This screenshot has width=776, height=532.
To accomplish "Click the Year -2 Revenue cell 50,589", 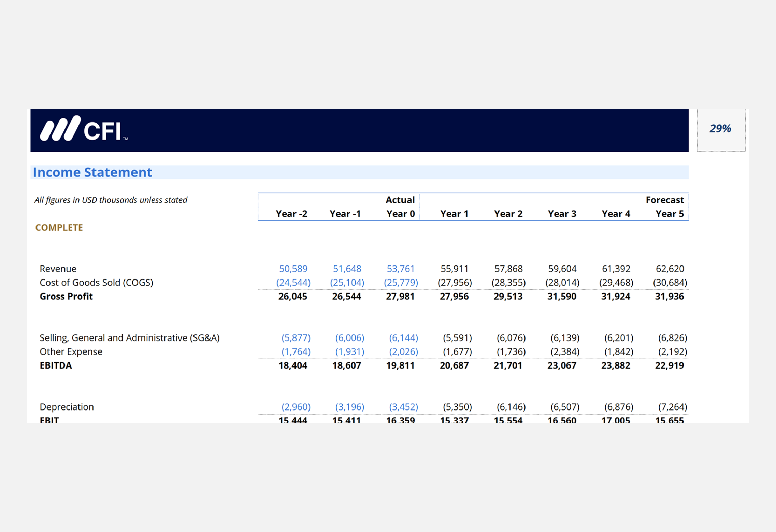I will (x=293, y=269).
